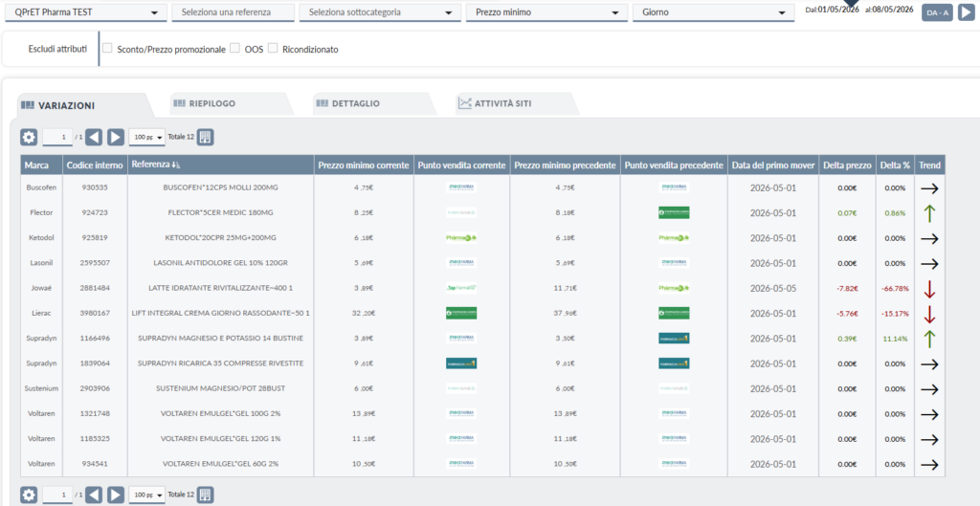Click the bottom export table icon
Screen dimensions: 980x506
pos(206,495)
